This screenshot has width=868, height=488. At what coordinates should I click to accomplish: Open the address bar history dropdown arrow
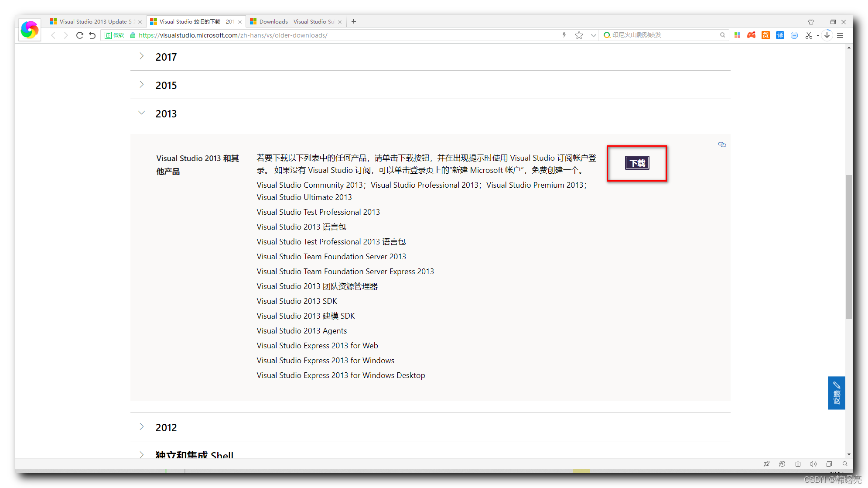593,35
